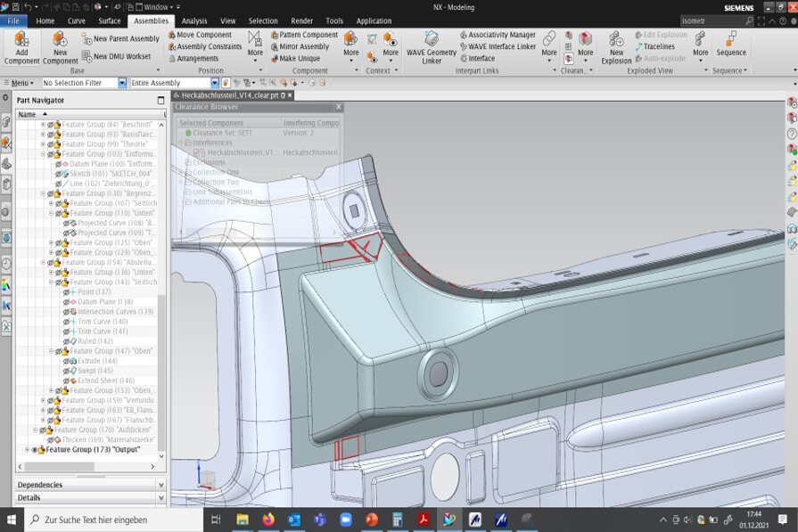Open PowerPoint from the Windows taskbar

[x=372, y=520]
